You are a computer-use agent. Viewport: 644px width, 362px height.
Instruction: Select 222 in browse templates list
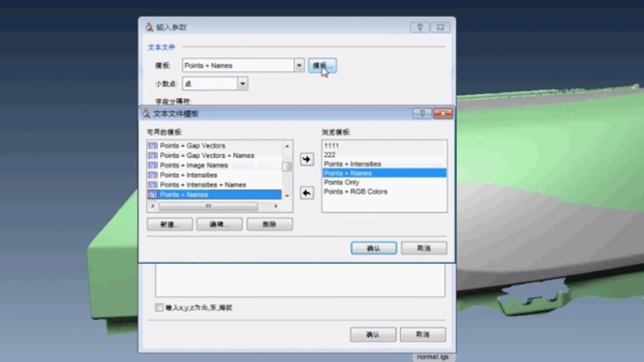click(x=384, y=154)
